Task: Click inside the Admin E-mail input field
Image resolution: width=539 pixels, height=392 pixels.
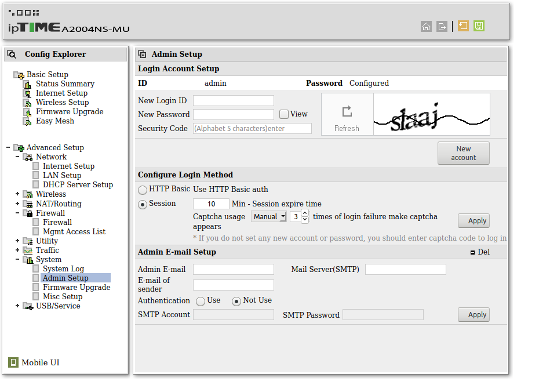Action: (233, 268)
